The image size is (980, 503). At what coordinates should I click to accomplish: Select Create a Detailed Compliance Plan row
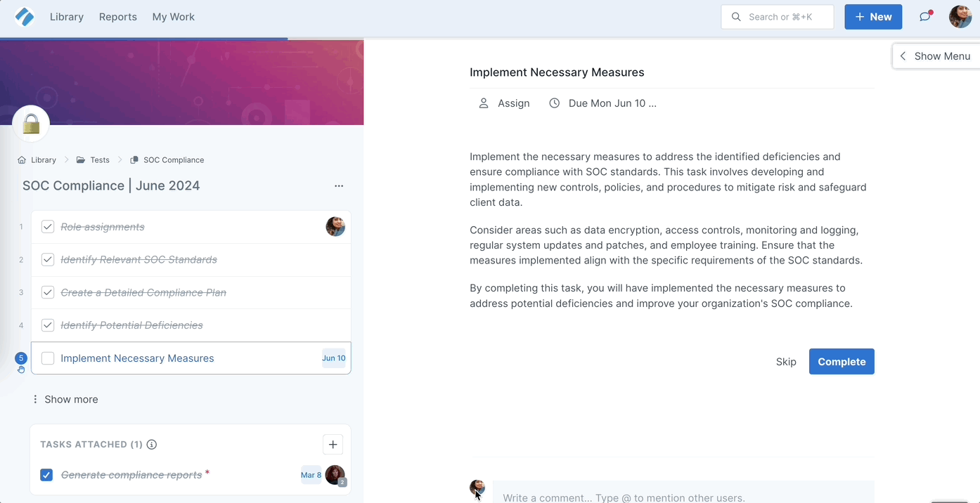click(x=191, y=292)
